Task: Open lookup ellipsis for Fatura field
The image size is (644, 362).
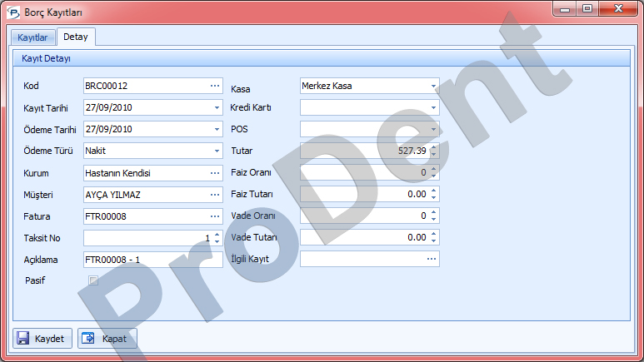Action: pos(215,216)
